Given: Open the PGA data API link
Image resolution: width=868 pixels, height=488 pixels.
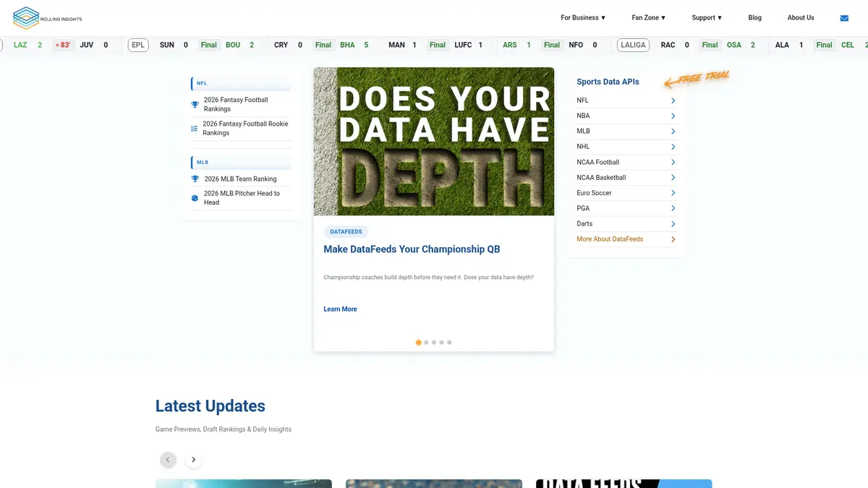Looking at the screenshot, I should (x=583, y=208).
